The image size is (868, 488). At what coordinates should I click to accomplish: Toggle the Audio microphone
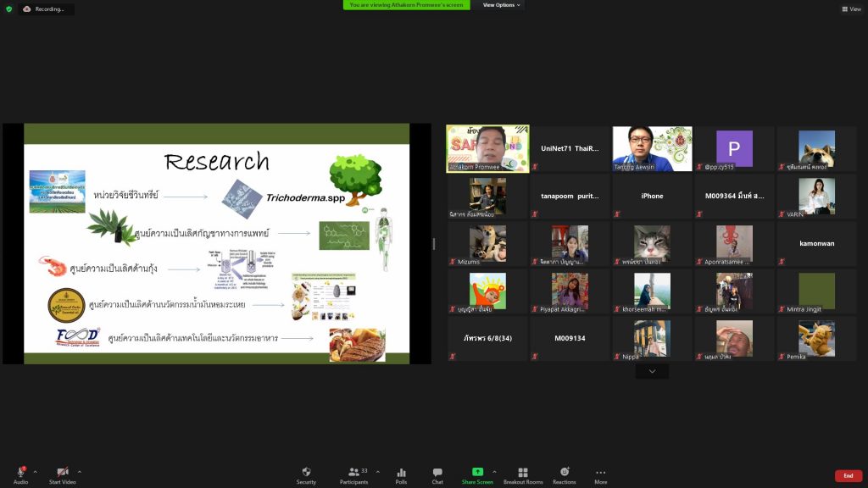click(x=20, y=473)
